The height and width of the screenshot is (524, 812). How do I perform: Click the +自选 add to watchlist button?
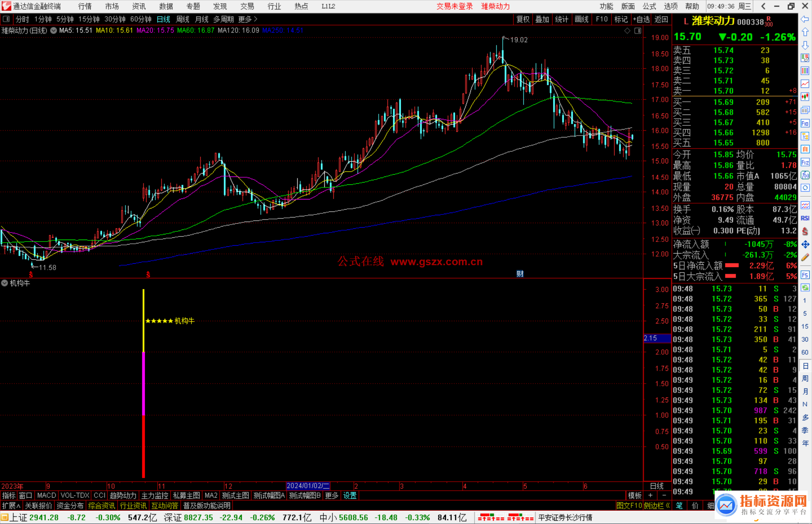point(641,19)
